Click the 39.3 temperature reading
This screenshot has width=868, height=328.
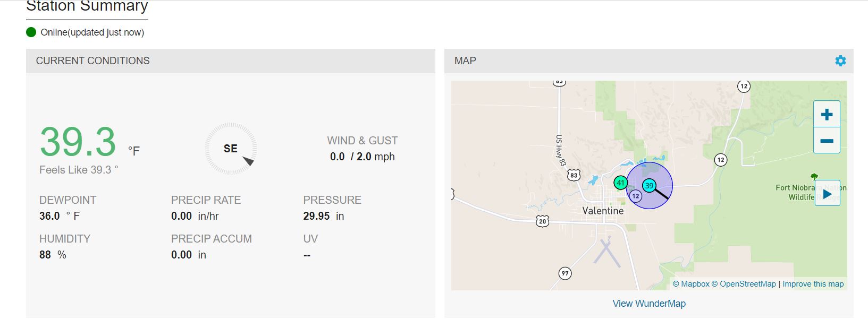tap(78, 142)
